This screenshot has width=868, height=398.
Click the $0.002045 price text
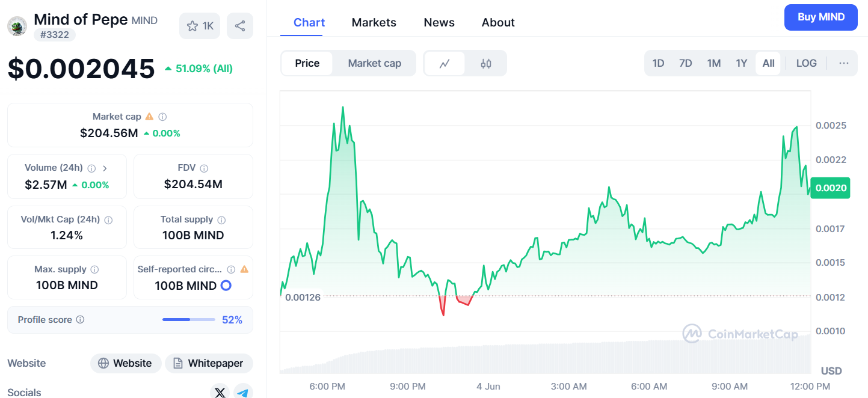point(81,69)
